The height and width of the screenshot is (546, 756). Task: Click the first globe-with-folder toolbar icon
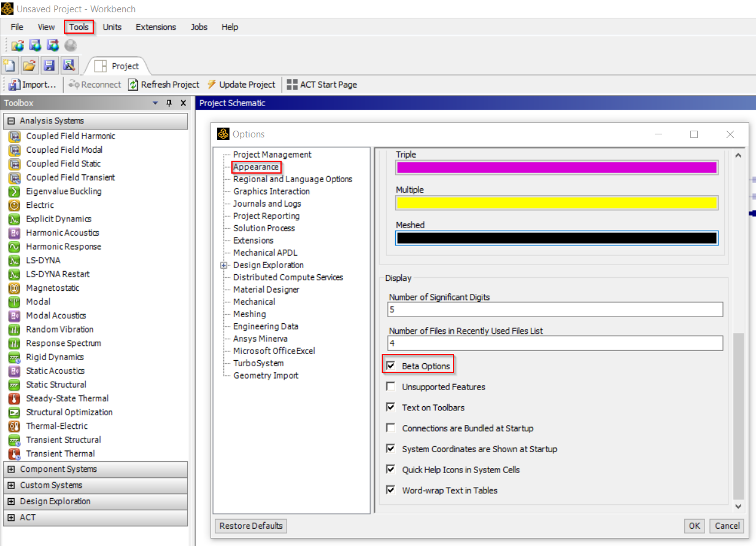pos(17,45)
